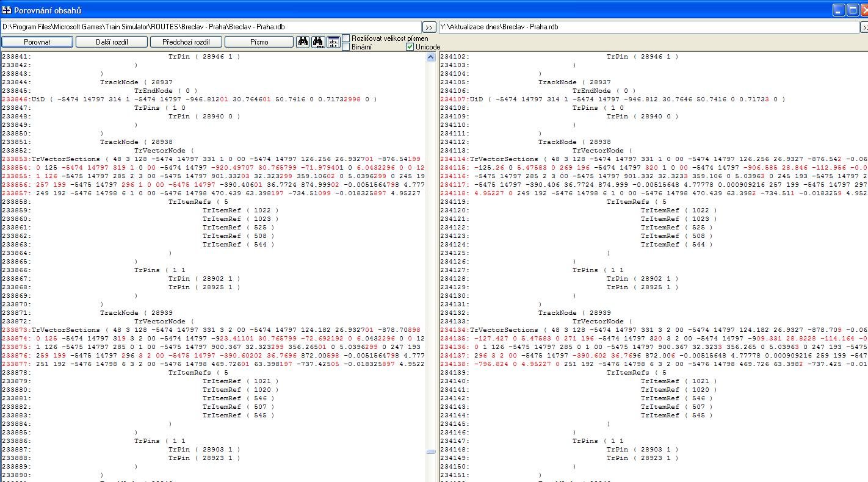Jump to previous difference with Předchozí rozdíl
This screenshot has width=868, height=482.
186,42
